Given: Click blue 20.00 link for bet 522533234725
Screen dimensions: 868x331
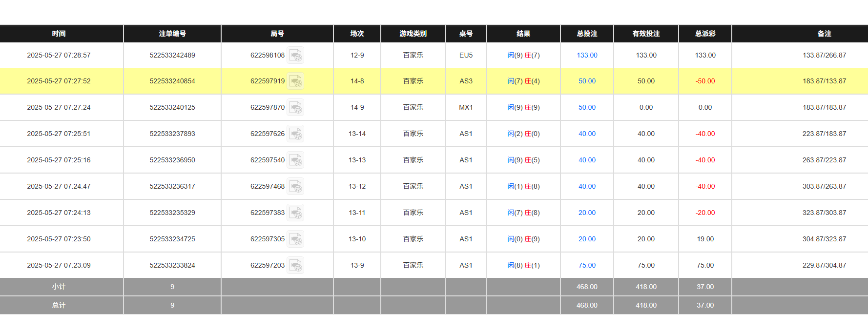Looking at the screenshot, I should [587, 239].
